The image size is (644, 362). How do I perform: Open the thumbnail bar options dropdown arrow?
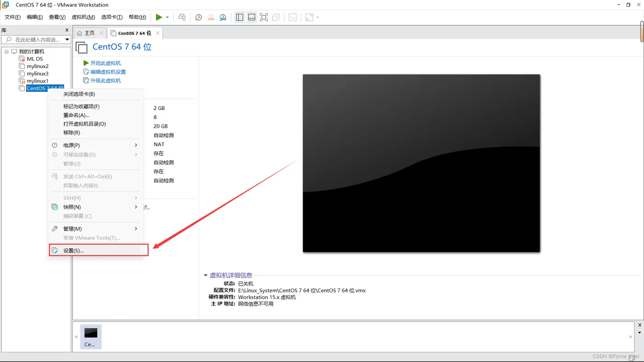pyautogui.click(x=640, y=333)
